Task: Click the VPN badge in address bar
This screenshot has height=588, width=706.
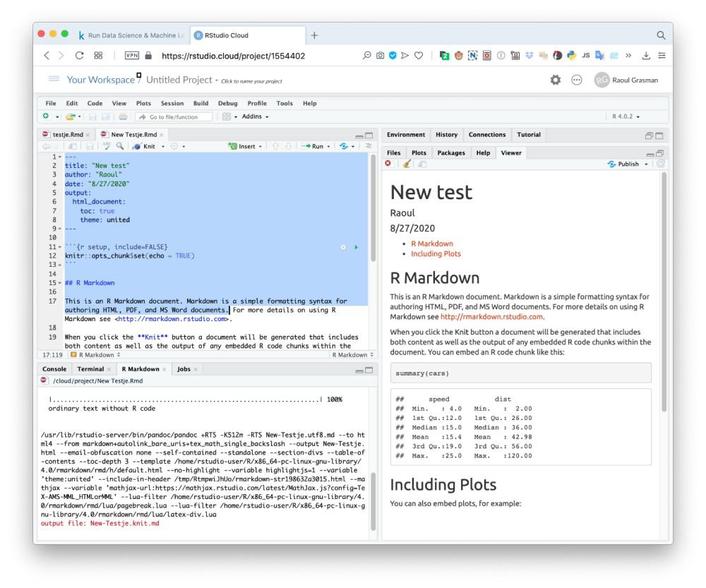Action: coord(132,55)
